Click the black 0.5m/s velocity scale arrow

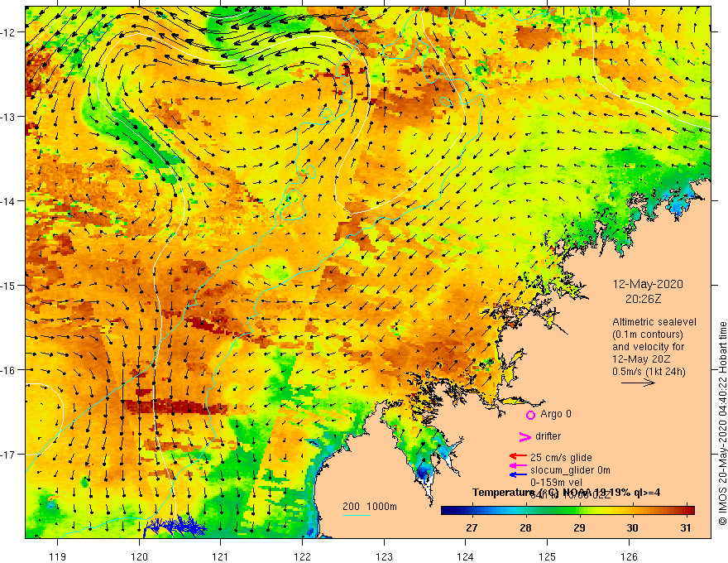point(638,383)
